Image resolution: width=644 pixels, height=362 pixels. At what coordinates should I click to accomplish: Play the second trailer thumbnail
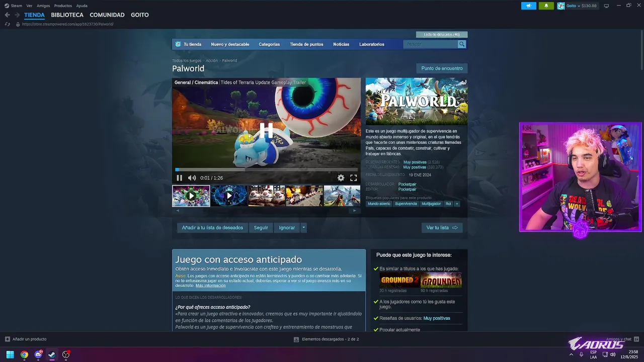click(229, 196)
